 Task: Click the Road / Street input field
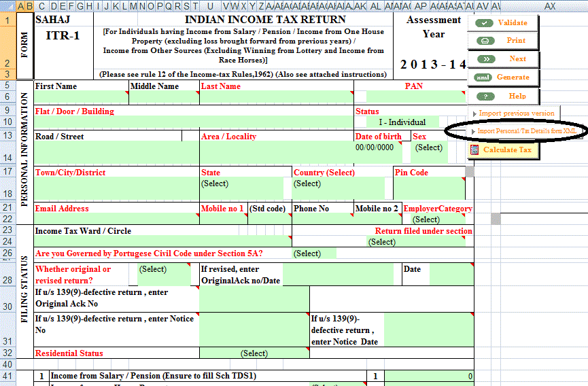click(117, 152)
